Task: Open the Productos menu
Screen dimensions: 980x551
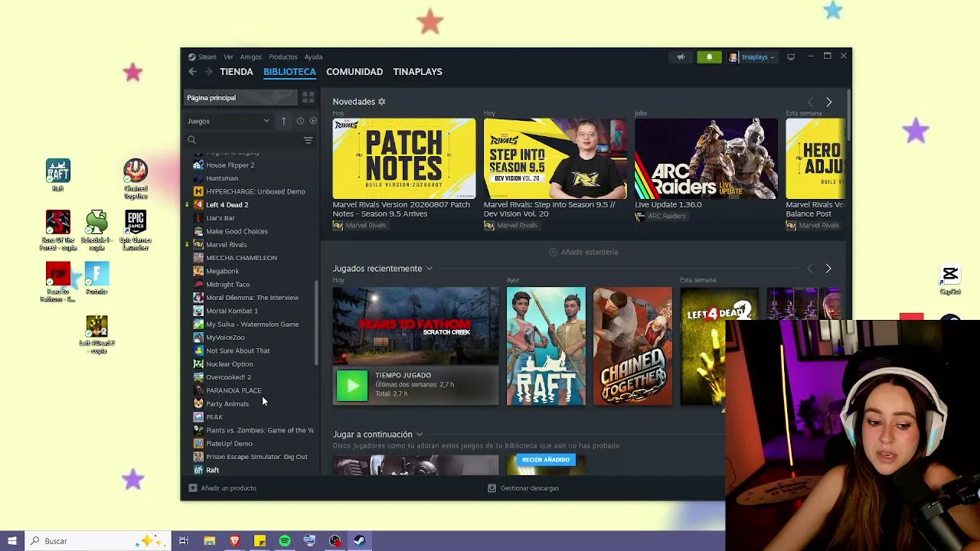Action: tap(283, 57)
